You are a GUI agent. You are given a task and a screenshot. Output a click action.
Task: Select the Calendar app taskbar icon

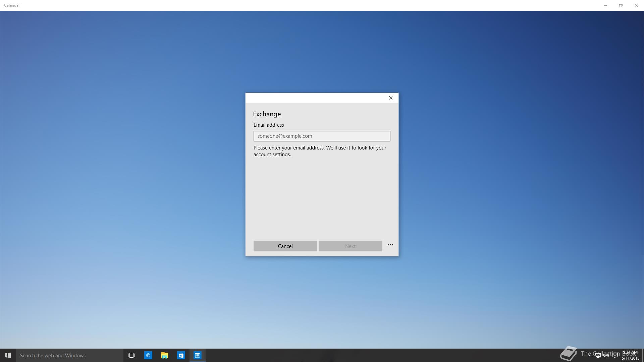click(197, 355)
